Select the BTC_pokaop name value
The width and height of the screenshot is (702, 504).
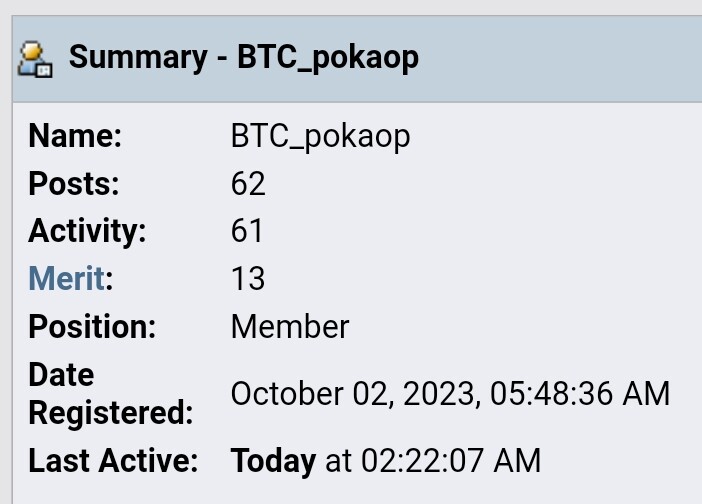(320, 137)
